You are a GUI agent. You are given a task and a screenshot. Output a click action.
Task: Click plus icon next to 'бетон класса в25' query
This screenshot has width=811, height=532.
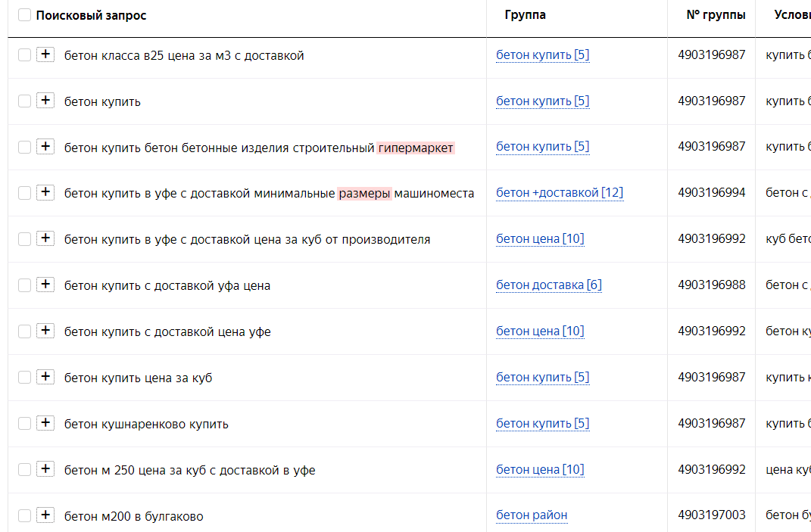pos(45,54)
